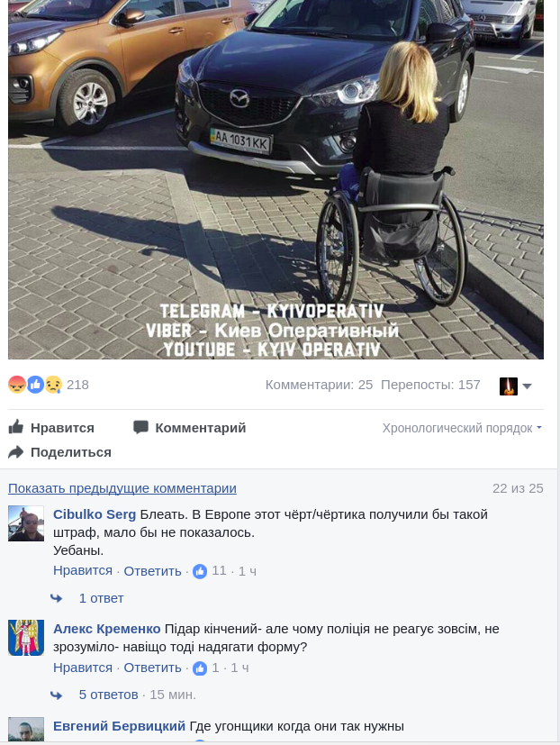This screenshot has width=560, height=745.
Task: Click like count icon on Алекс Кременко comment
Action: click(x=200, y=668)
